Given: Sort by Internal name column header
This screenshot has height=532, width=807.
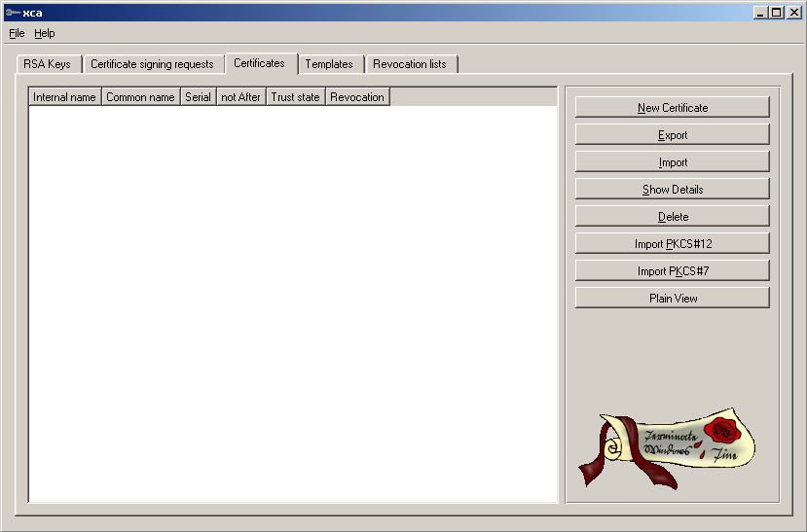Looking at the screenshot, I should pyautogui.click(x=65, y=97).
